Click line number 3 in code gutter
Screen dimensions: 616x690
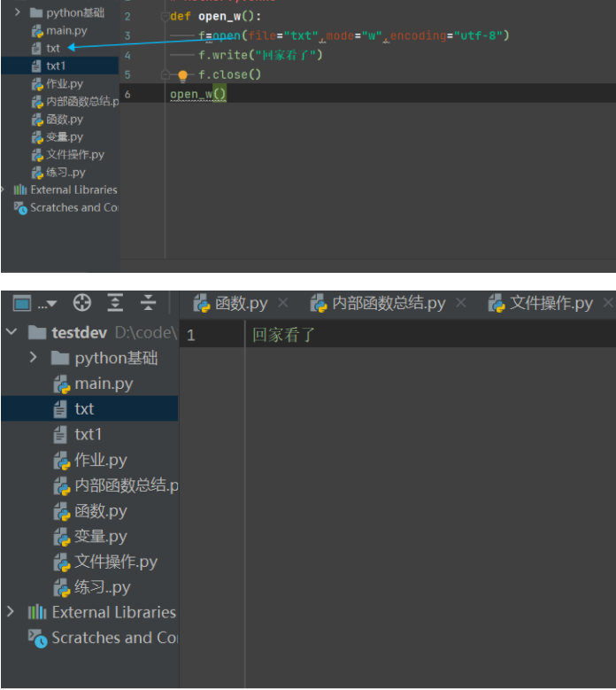coord(127,35)
